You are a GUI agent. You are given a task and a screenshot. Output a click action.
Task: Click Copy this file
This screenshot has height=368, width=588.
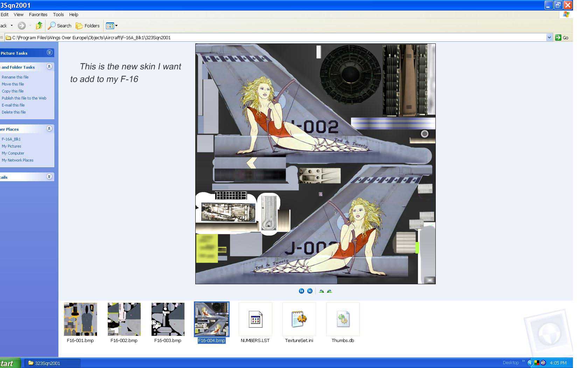tap(13, 91)
